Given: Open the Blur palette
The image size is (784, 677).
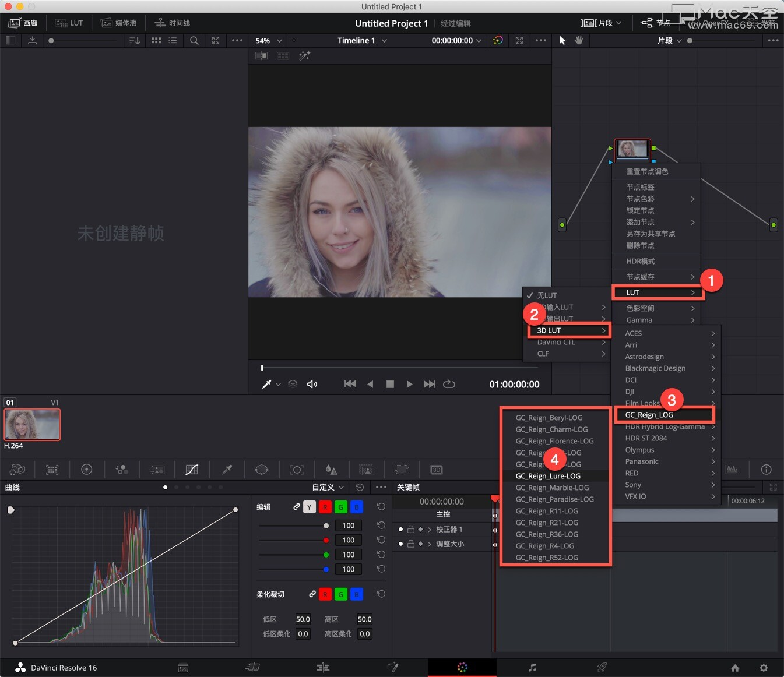Looking at the screenshot, I should point(332,470).
